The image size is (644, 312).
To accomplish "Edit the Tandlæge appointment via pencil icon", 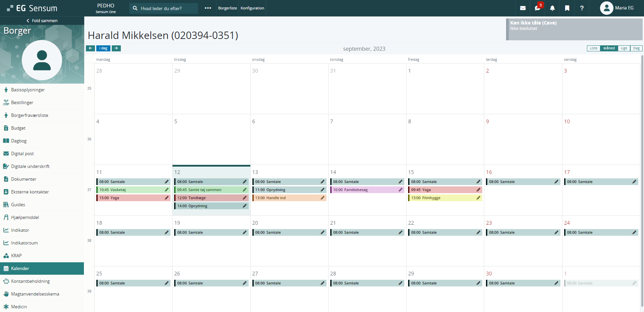I will [245, 198].
